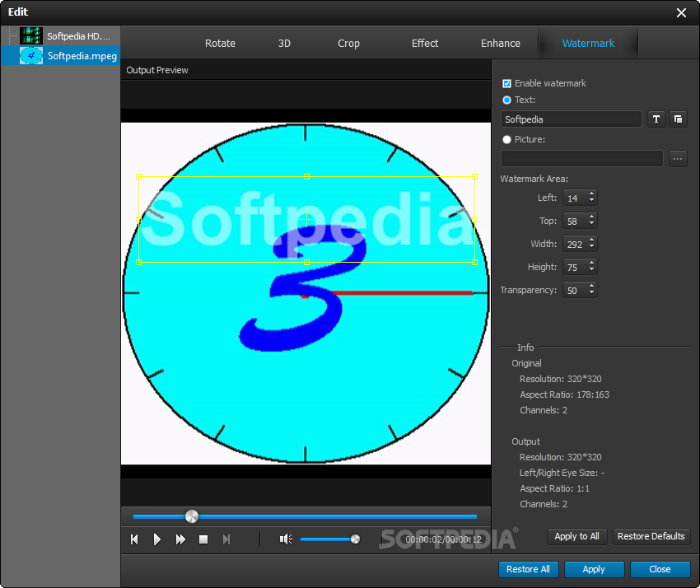The height and width of the screenshot is (588, 700).
Task: Step to the next frame
Action: click(x=226, y=539)
